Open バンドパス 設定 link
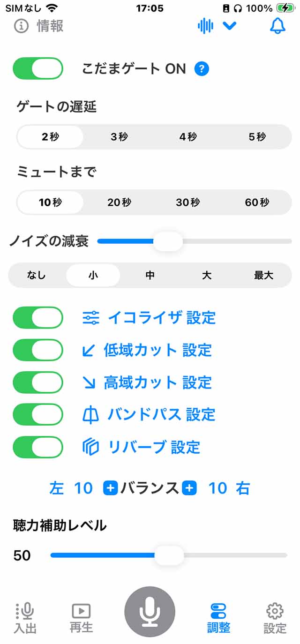This screenshot has height=644, width=300. click(161, 415)
